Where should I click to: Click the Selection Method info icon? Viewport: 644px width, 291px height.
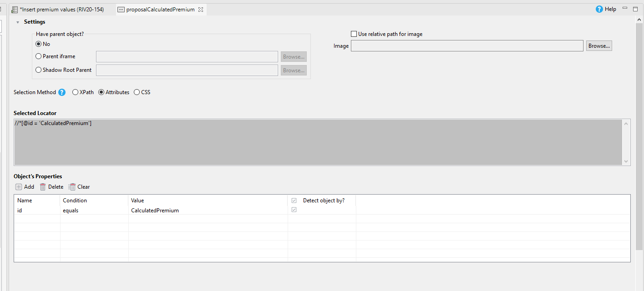(x=62, y=92)
